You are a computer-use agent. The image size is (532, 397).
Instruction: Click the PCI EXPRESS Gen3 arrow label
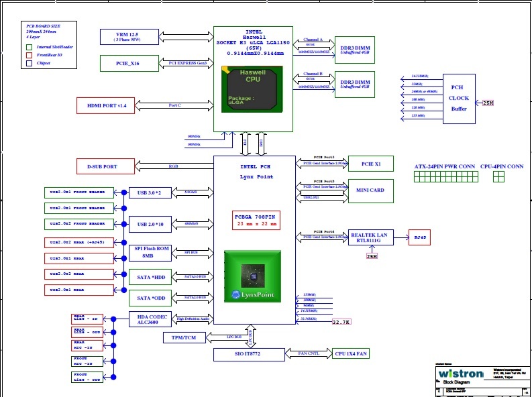tap(187, 64)
